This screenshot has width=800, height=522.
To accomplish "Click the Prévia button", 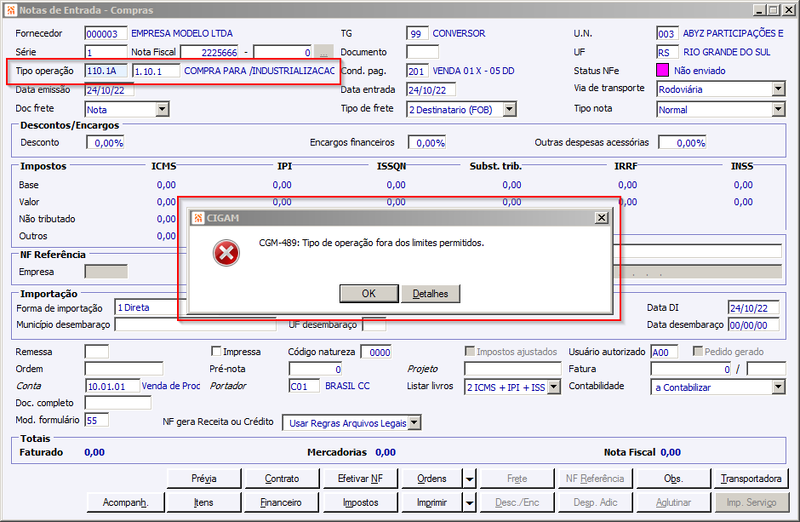I will 204,479.
